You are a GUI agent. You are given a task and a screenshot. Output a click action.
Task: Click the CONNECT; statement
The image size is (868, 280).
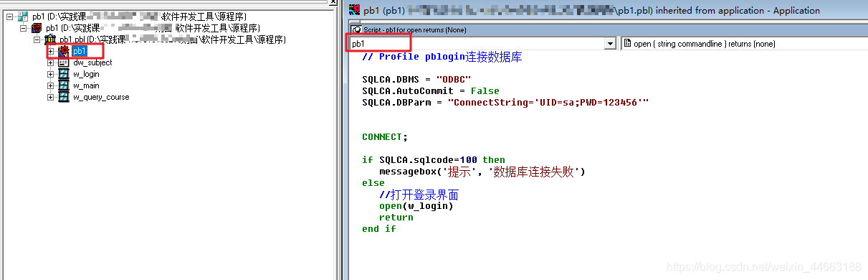click(x=384, y=137)
